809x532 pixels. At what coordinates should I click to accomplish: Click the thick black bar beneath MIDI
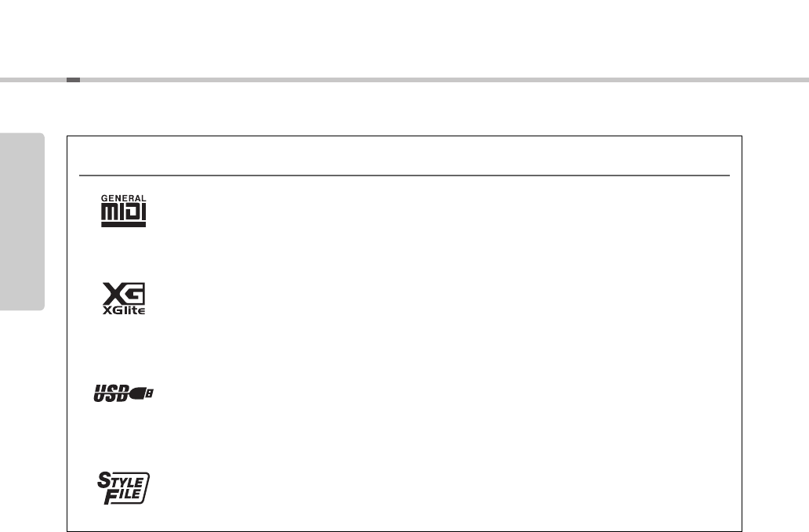(123, 225)
